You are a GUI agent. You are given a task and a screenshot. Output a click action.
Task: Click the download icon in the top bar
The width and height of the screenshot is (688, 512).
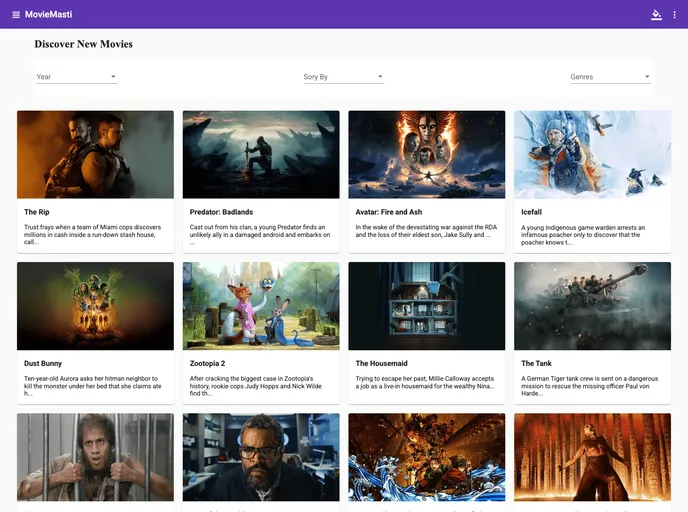click(x=656, y=14)
